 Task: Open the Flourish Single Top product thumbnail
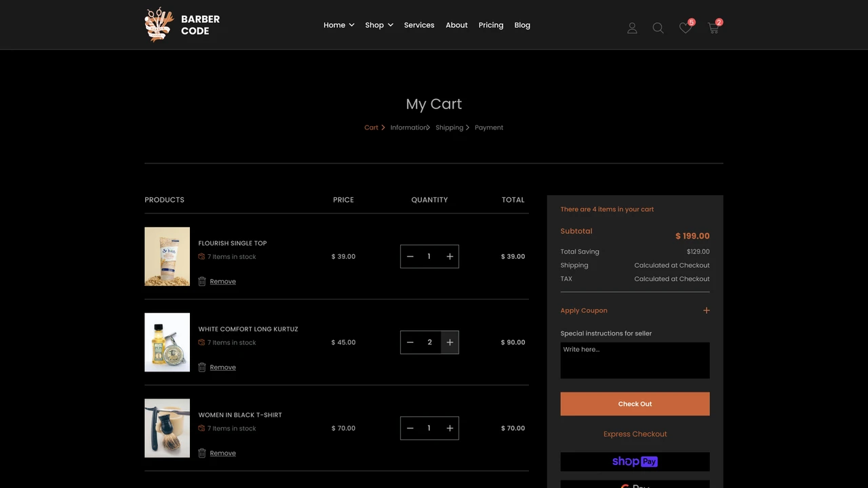(x=167, y=256)
